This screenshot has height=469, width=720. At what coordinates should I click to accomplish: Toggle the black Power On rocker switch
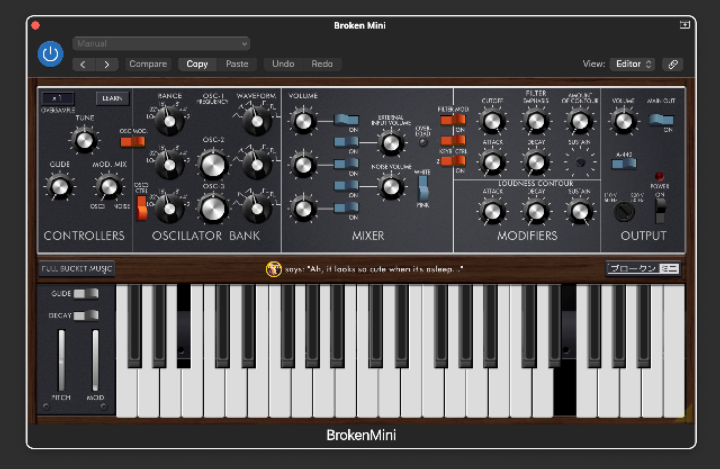point(660,210)
